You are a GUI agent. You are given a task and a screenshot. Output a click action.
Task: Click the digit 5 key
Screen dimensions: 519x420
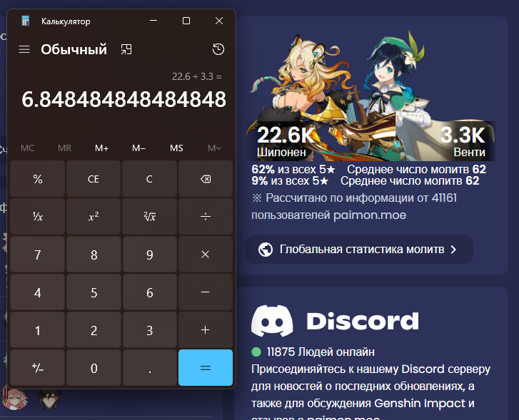tap(94, 292)
